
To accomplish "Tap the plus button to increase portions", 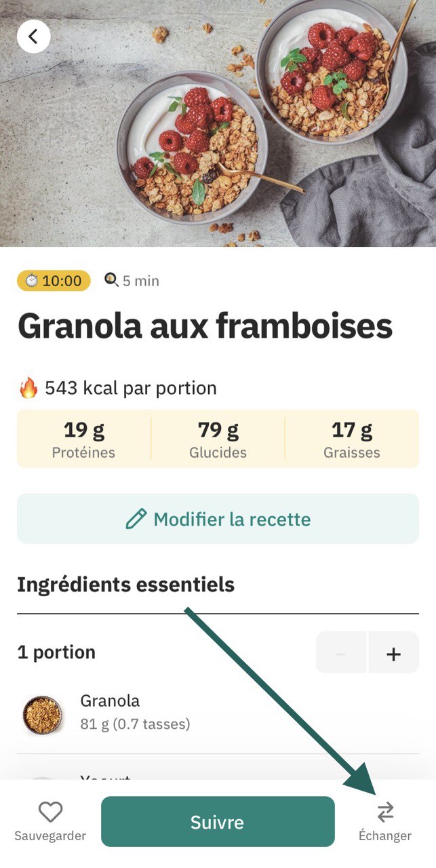I will [392, 653].
